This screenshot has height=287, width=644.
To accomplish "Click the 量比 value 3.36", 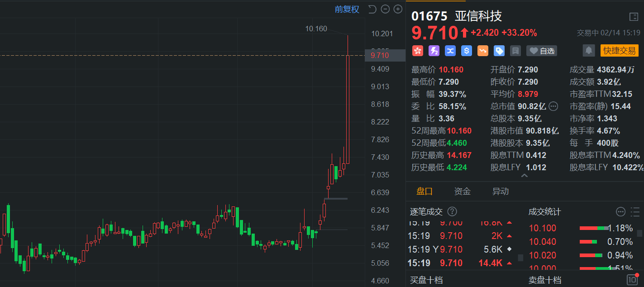I will [447, 119].
